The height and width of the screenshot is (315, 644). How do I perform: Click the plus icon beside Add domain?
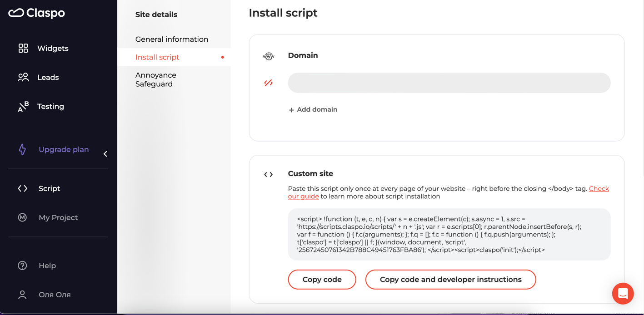291,110
